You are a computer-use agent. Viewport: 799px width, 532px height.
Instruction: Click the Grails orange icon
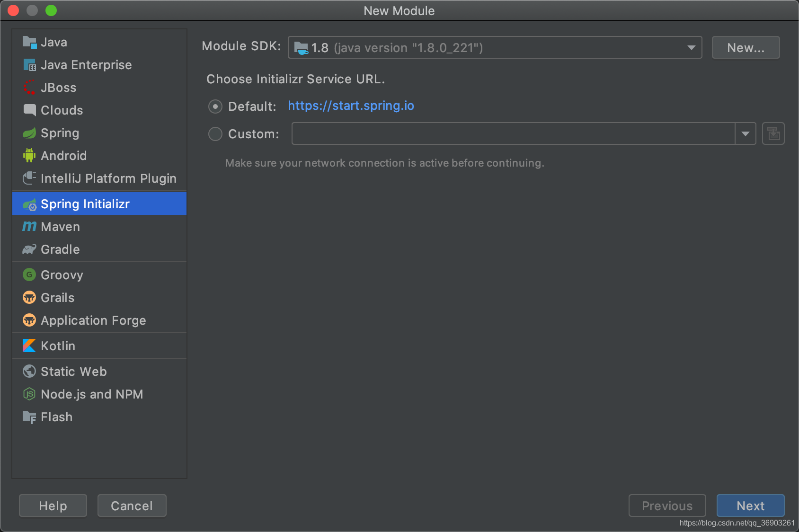tap(29, 298)
